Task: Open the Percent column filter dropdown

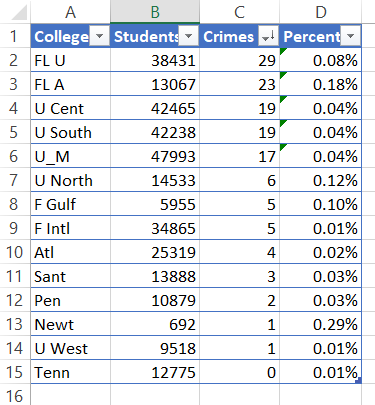Action: click(x=350, y=36)
